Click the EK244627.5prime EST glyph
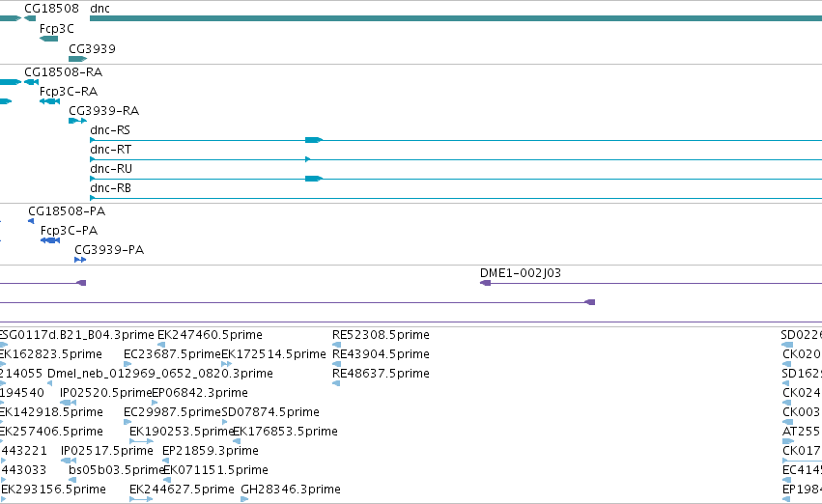822x504 pixels. pyautogui.click(x=141, y=499)
